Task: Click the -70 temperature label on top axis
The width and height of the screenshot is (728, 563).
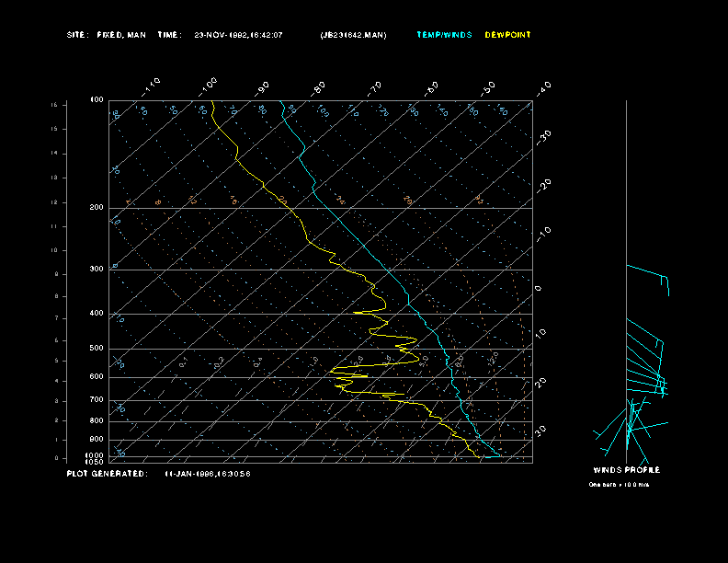Action: (375, 88)
